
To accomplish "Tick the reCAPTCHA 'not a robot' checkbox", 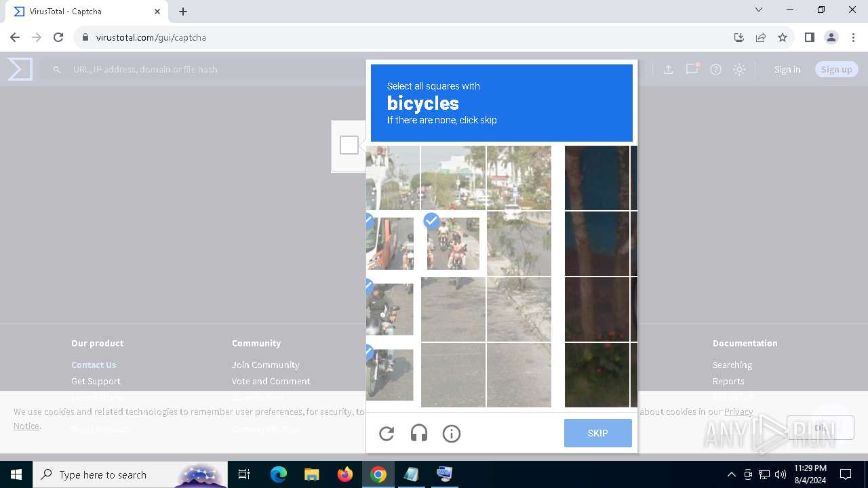I will tap(349, 145).
